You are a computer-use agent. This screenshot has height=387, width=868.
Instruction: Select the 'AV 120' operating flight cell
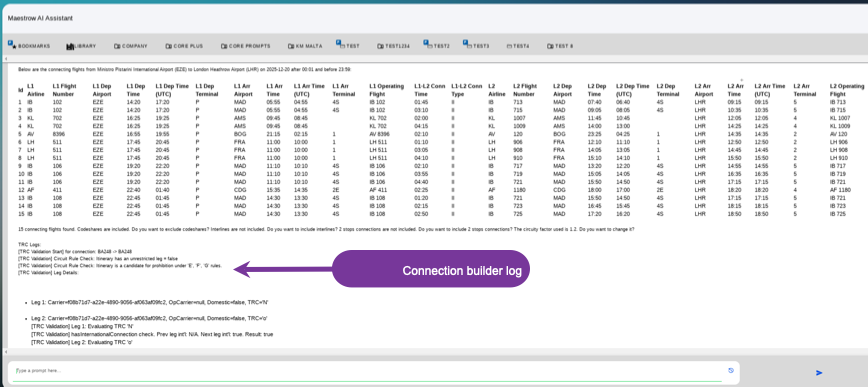(838, 134)
